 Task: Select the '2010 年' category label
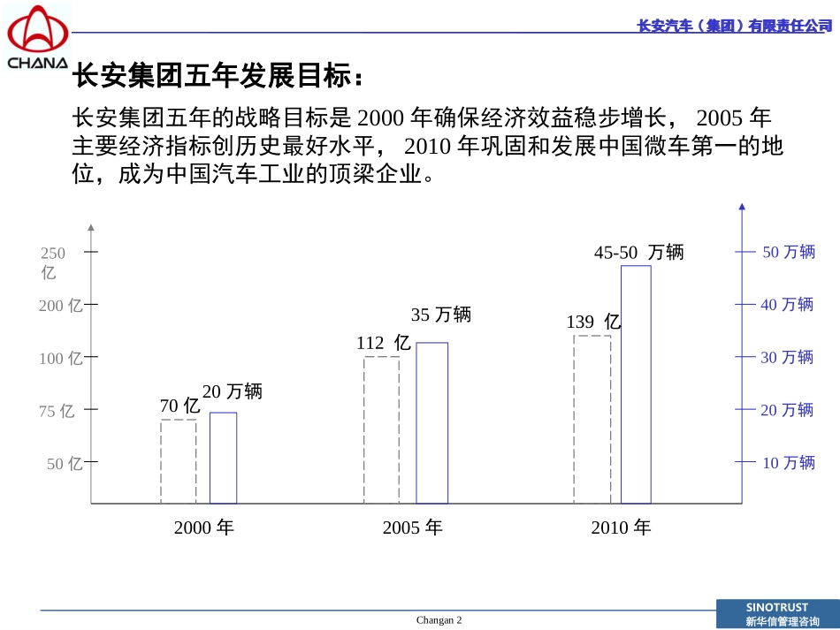click(621, 527)
